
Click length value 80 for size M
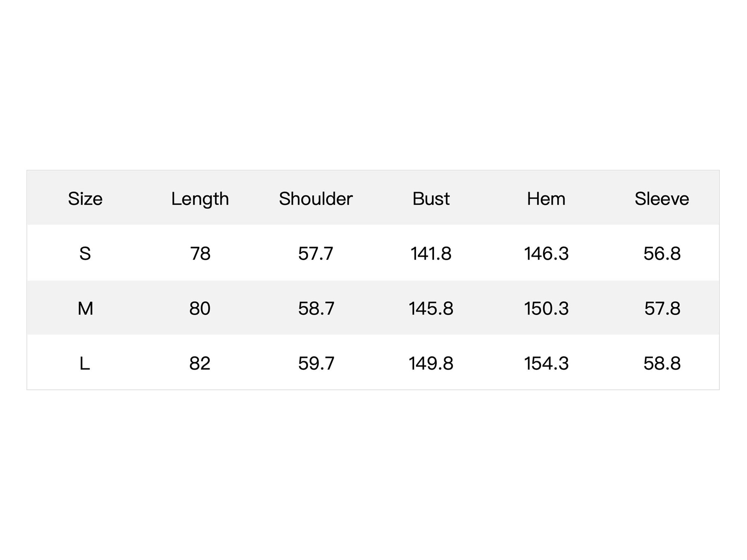click(200, 308)
